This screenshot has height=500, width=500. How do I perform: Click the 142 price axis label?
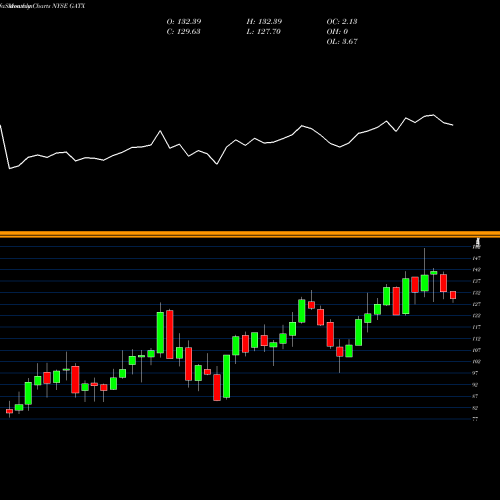pos(476,270)
